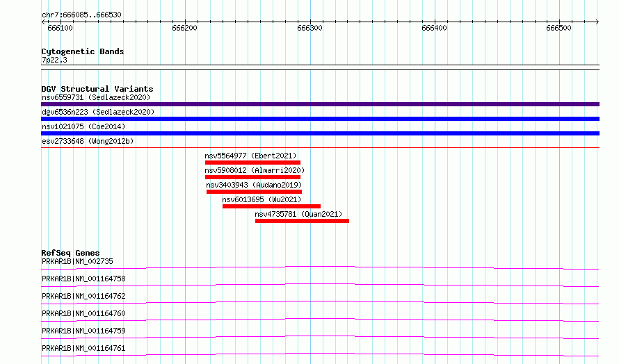Screen dimensions: 619x364
Task: Select the blue nsv1021075 variant bar
Action: (x=320, y=133)
